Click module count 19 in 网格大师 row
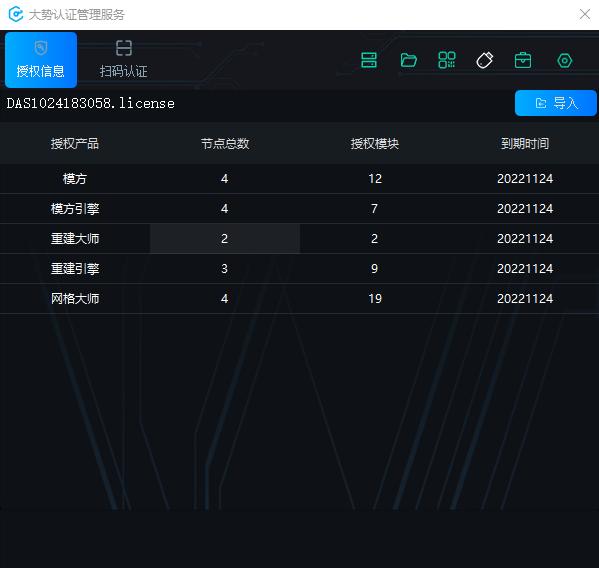Image resolution: width=599 pixels, height=568 pixels. [375, 299]
